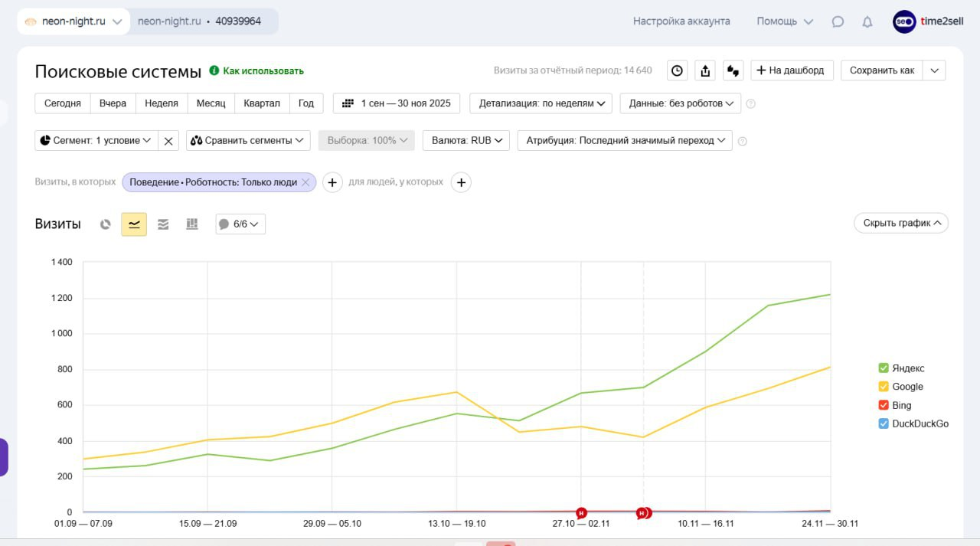Remove the segment with the X icon
Image resolution: width=980 pixels, height=546 pixels.
point(168,141)
